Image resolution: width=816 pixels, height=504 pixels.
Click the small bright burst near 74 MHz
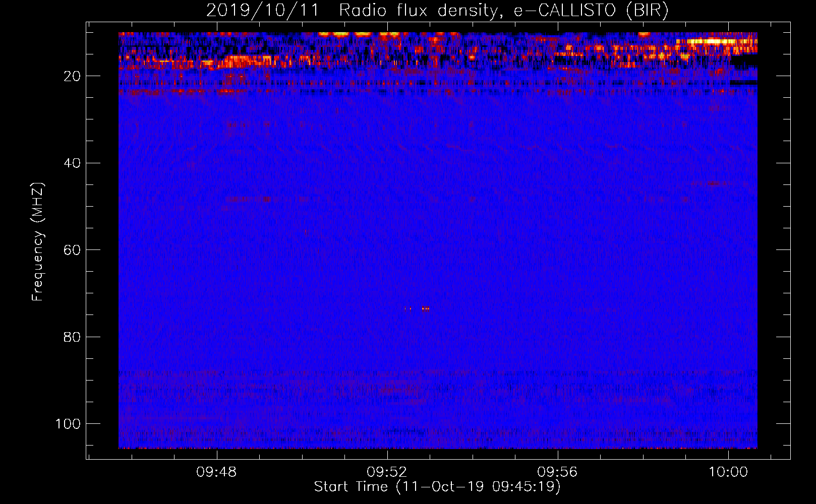click(x=425, y=308)
